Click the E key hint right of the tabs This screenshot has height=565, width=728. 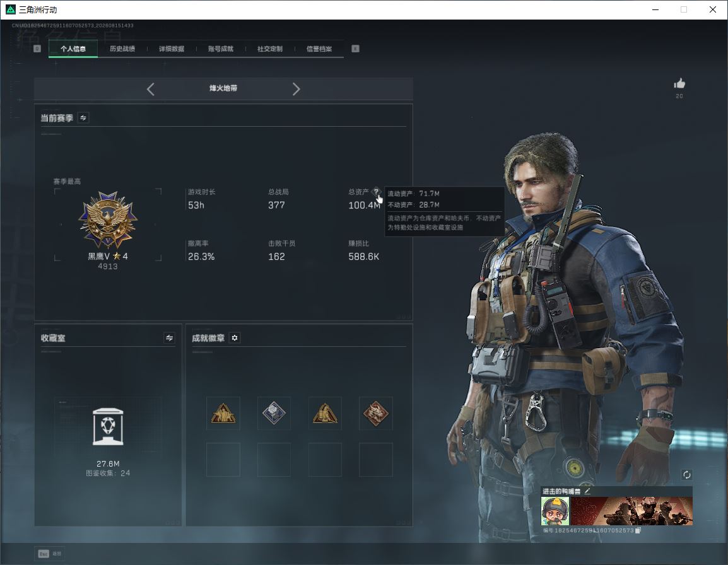355,49
